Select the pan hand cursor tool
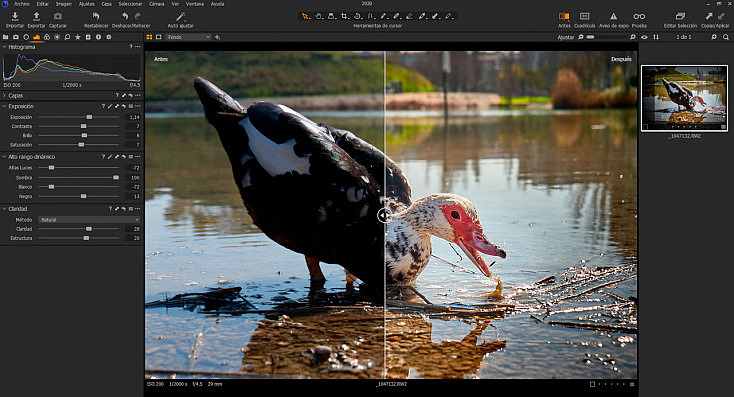 (318, 16)
